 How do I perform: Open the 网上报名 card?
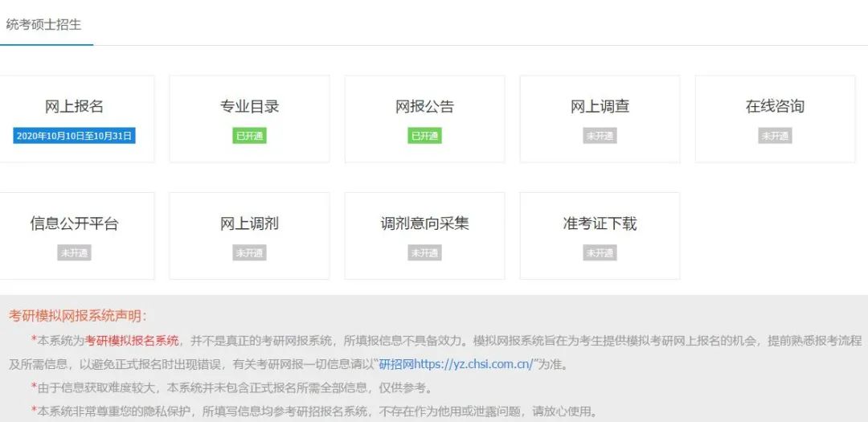click(74, 107)
